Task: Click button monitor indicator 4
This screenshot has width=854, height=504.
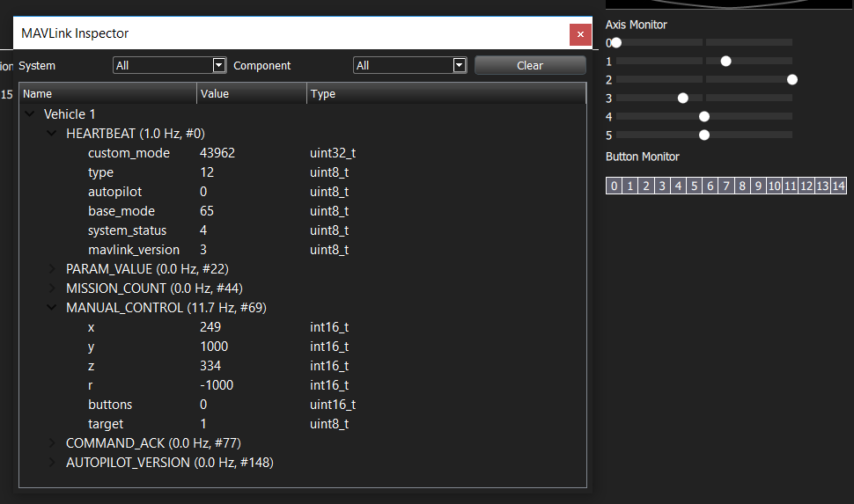Action: click(x=678, y=186)
